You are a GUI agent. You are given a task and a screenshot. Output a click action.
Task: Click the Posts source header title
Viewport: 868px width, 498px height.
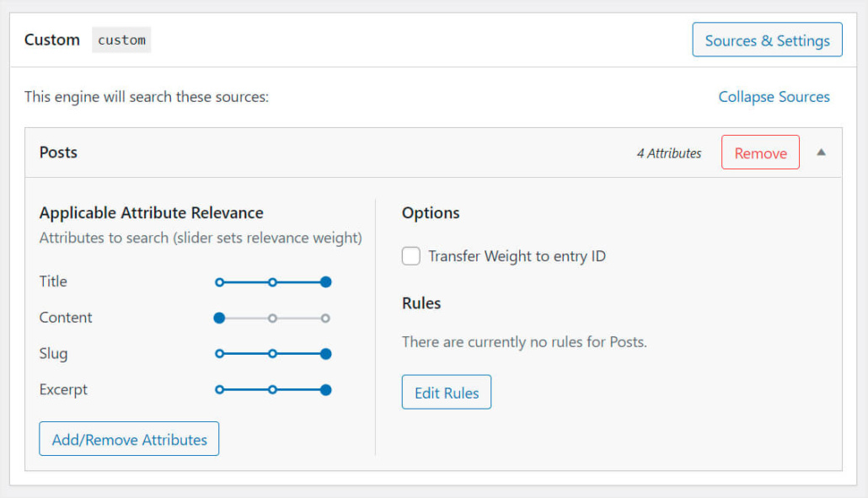click(x=58, y=153)
